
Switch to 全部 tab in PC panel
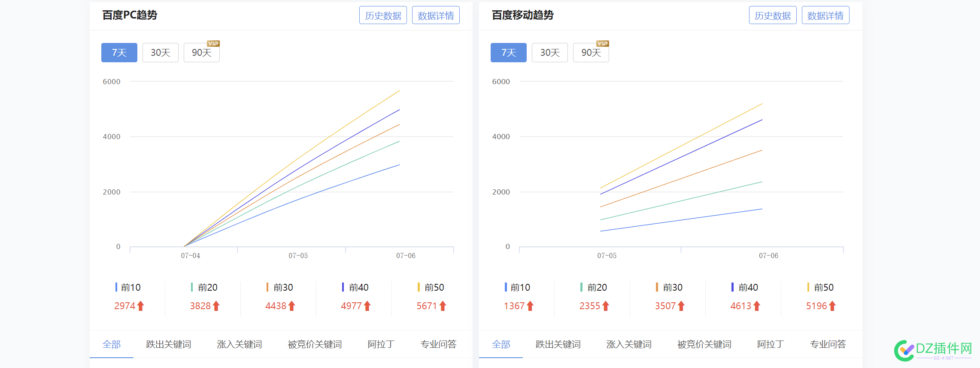pyautogui.click(x=112, y=344)
